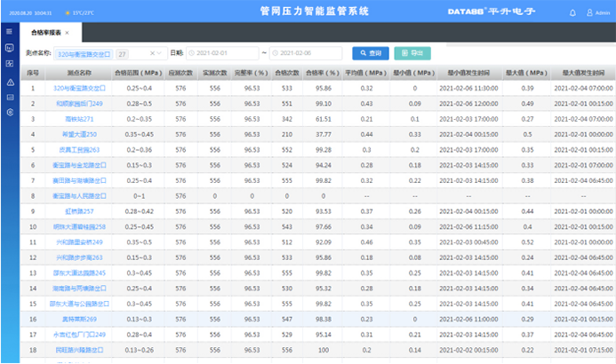Open the measuring point link in row 7

(x=79, y=180)
